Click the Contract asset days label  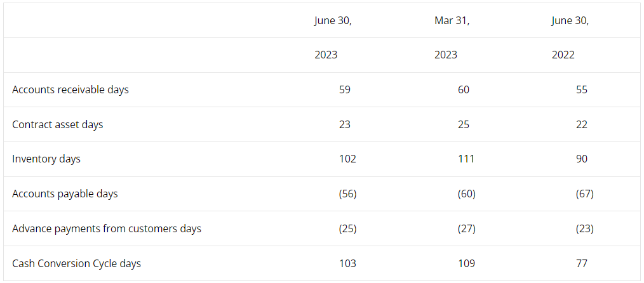pyautogui.click(x=58, y=124)
